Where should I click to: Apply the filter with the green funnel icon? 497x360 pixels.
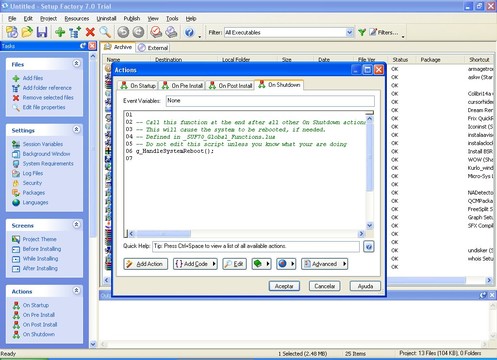pyautogui.click(x=362, y=32)
